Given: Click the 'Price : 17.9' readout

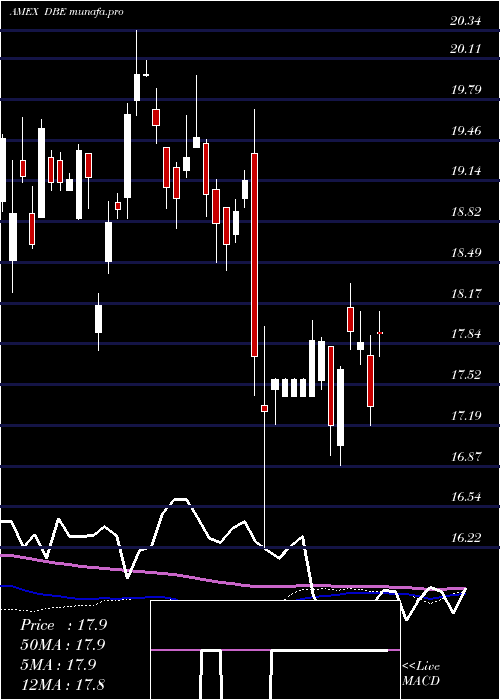Looking at the screenshot, I should coord(63,625).
